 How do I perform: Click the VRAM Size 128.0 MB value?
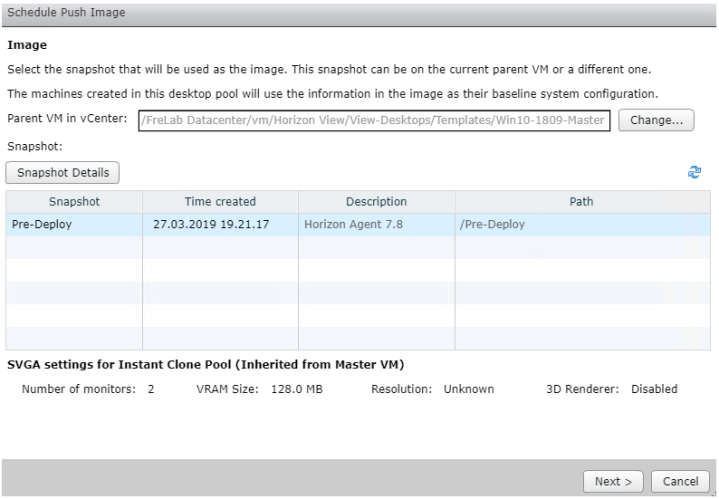(x=297, y=389)
